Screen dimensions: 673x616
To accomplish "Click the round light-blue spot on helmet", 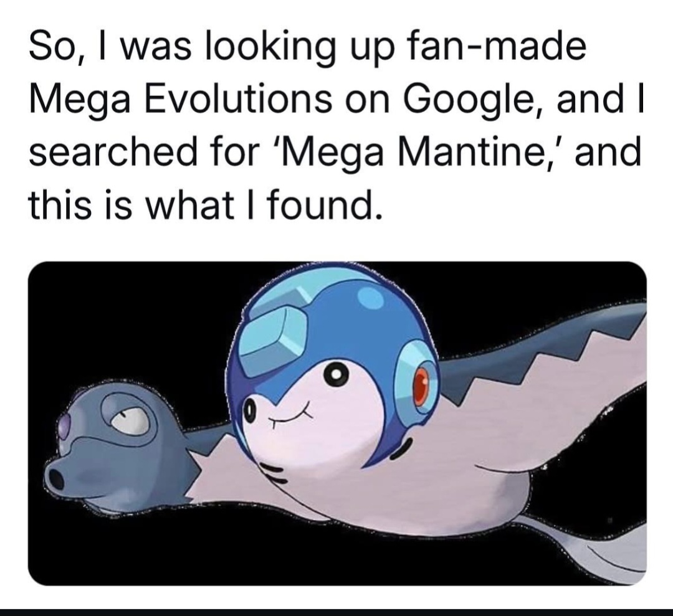I will [x=370, y=297].
